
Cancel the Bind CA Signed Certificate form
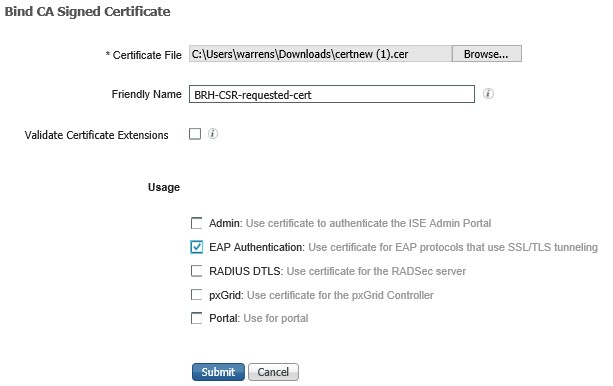point(273,372)
